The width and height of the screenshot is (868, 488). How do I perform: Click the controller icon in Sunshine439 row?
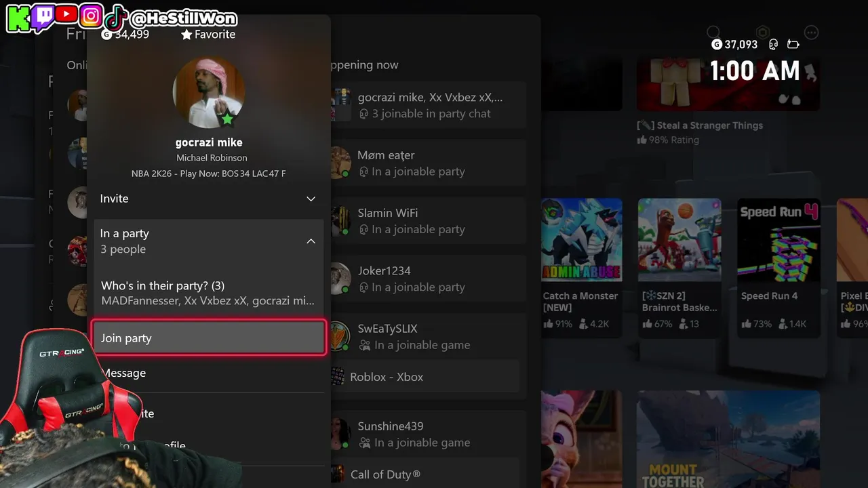(x=364, y=443)
